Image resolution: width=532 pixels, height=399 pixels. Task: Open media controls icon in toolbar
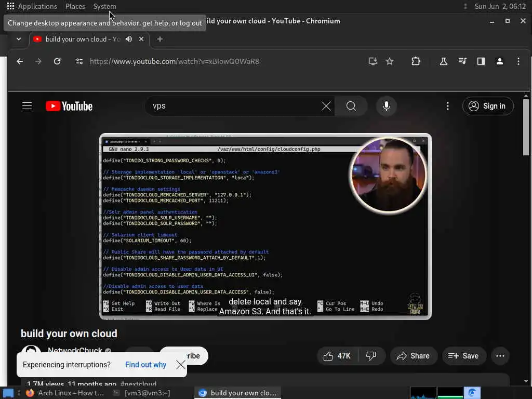(462, 61)
